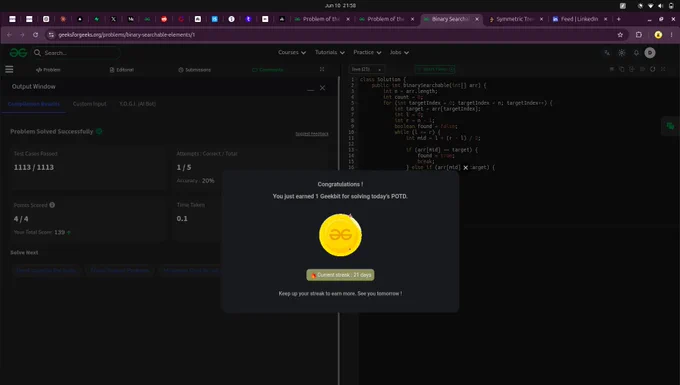Minimize the Output Window panel
This screenshot has height=385, width=680.
pos(311,88)
